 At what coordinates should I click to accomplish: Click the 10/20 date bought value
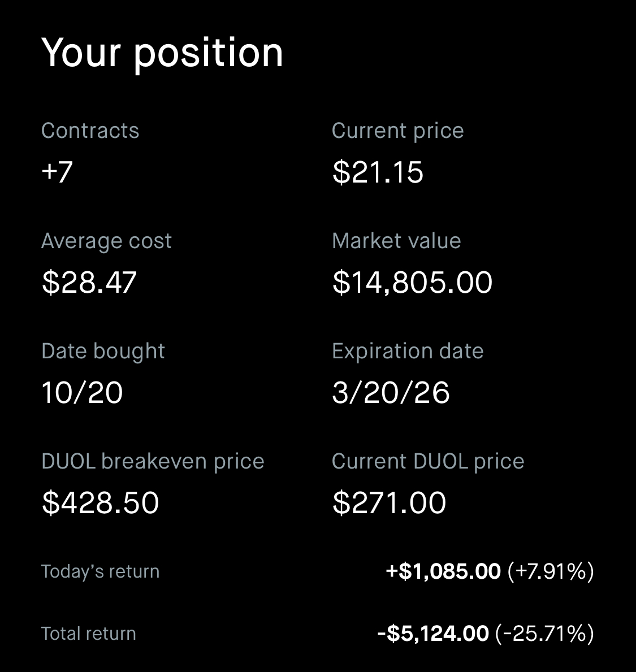[82, 392]
